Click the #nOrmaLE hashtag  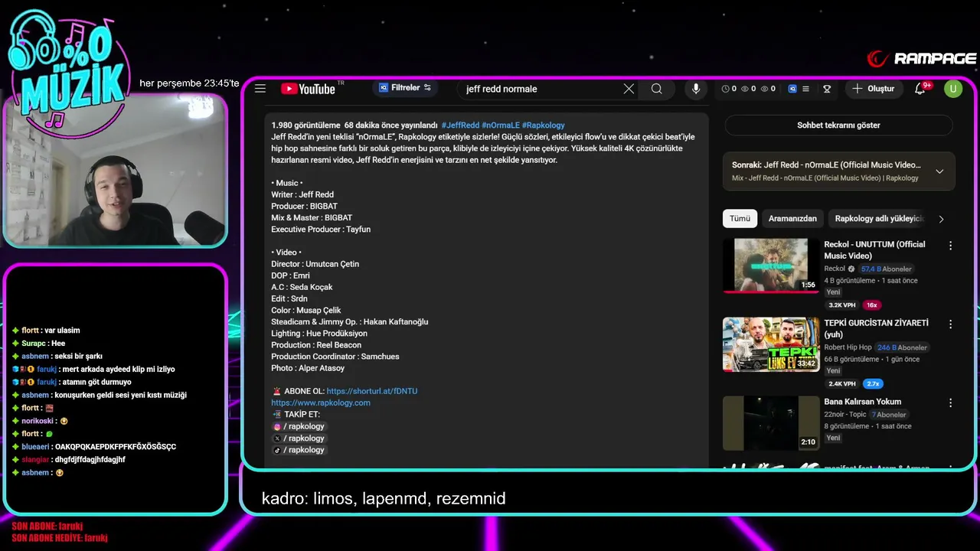501,125
